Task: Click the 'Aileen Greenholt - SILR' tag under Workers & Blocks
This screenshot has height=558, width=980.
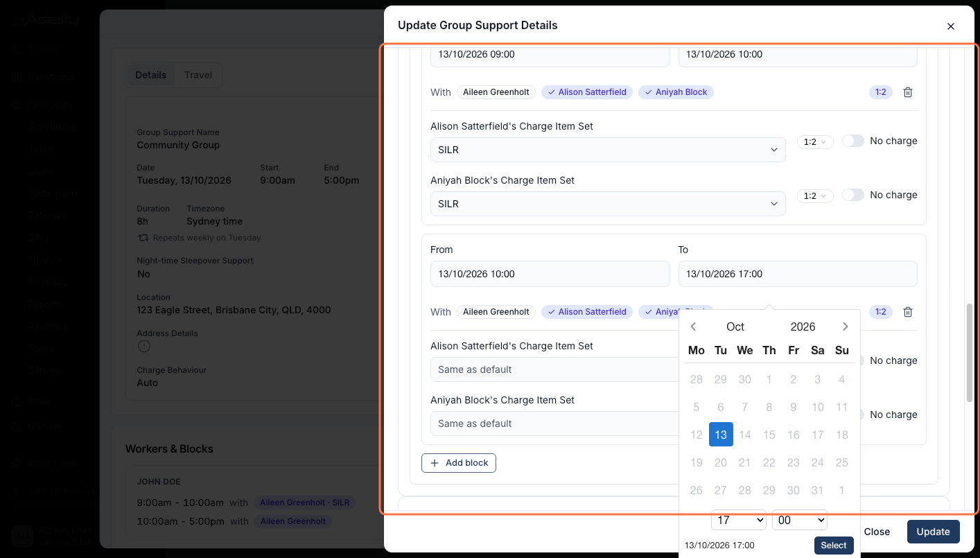Action: (x=304, y=503)
